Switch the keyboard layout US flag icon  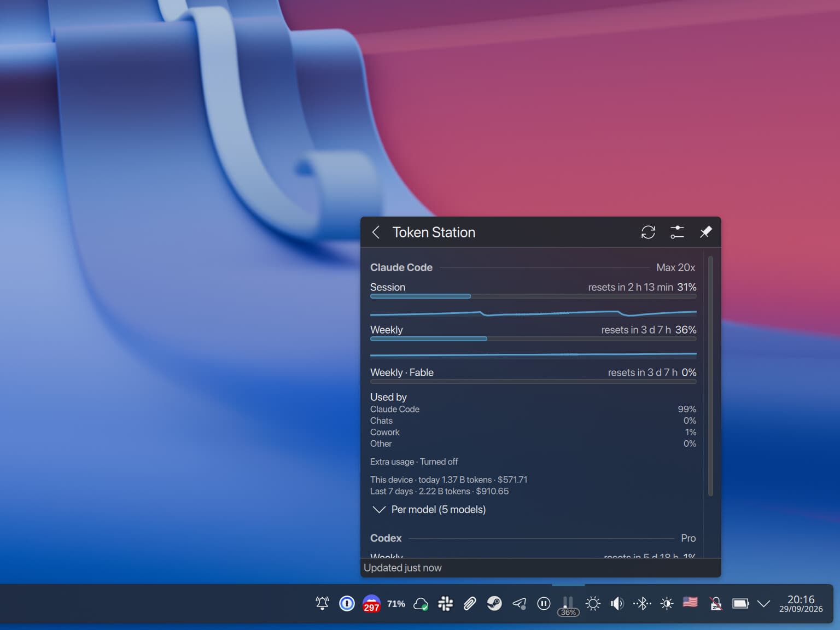click(690, 602)
